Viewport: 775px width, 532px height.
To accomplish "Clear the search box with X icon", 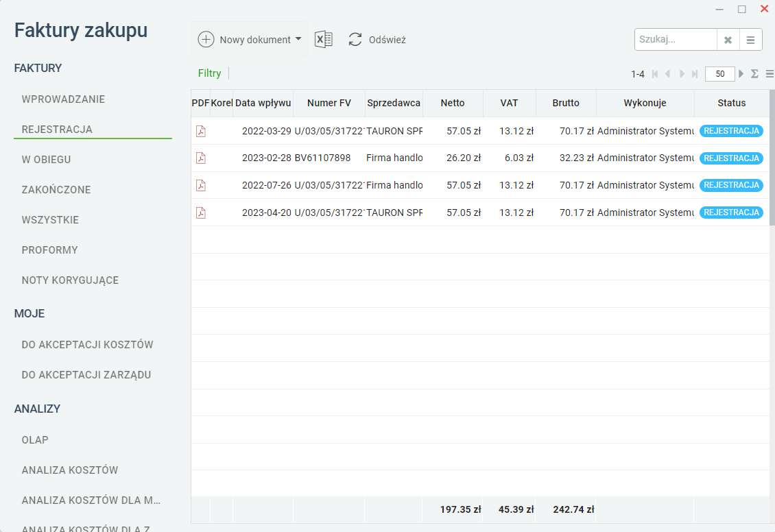I will pyautogui.click(x=728, y=40).
